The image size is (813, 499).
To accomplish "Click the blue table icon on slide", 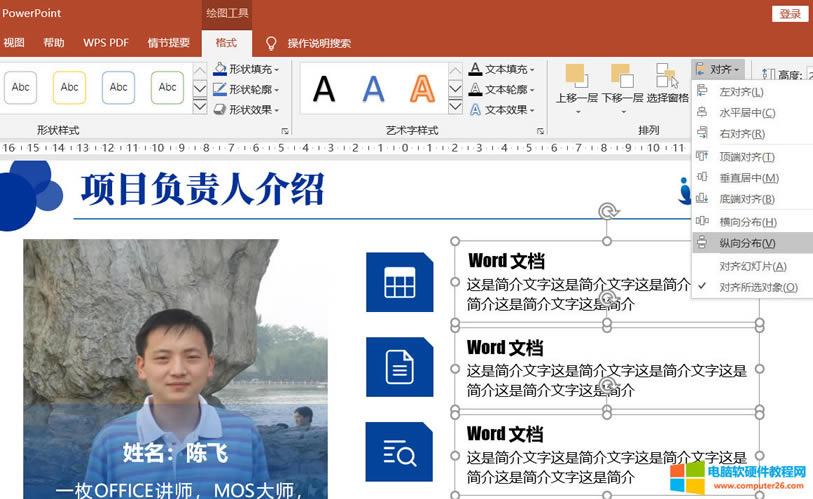I will (x=399, y=283).
